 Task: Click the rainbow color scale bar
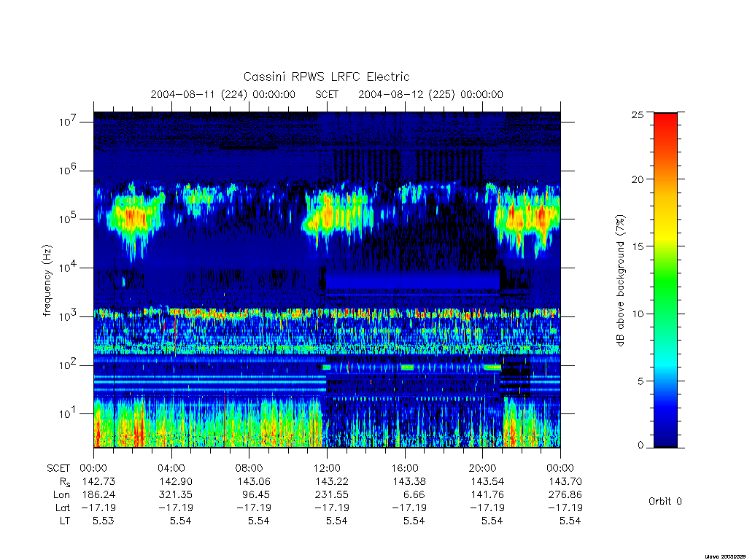pyautogui.click(x=665, y=280)
